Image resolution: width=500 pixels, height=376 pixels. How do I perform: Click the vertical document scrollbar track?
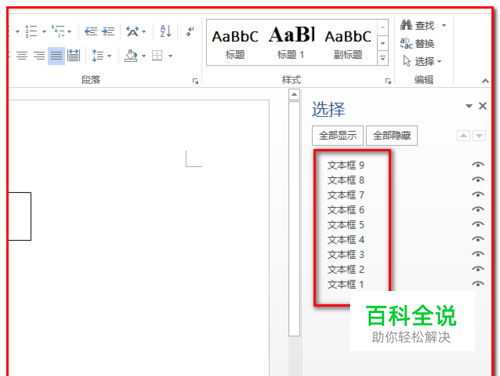pos(294,356)
